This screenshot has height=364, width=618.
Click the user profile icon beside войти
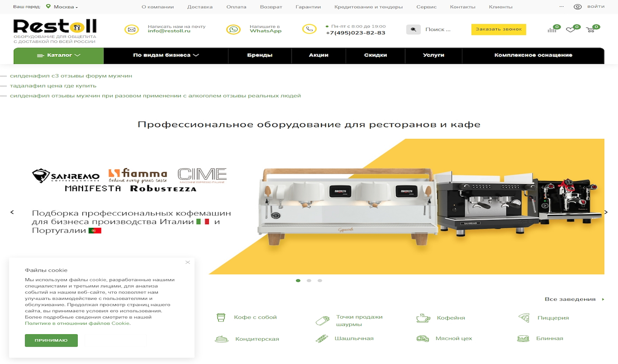[578, 7]
